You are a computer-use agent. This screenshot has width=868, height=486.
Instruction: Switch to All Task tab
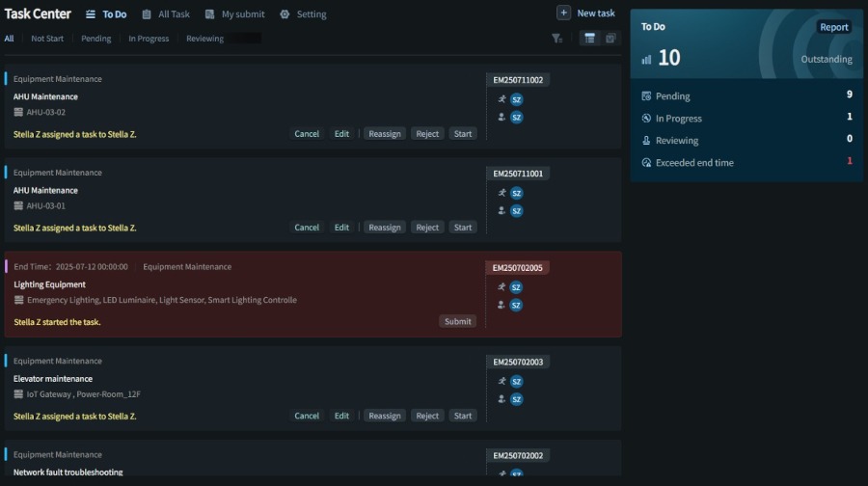[166, 14]
